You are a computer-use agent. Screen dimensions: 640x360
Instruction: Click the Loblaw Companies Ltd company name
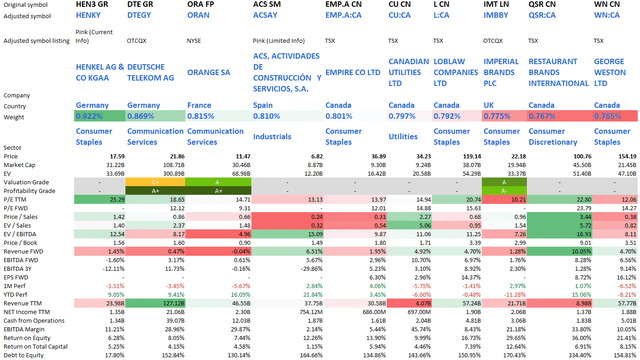pyautogui.click(x=456, y=72)
